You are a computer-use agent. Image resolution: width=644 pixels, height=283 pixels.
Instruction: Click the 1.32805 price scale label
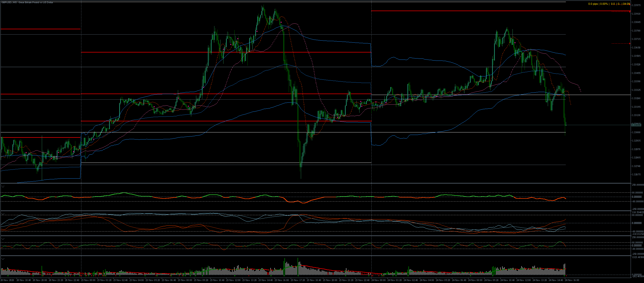[x=636, y=158]
